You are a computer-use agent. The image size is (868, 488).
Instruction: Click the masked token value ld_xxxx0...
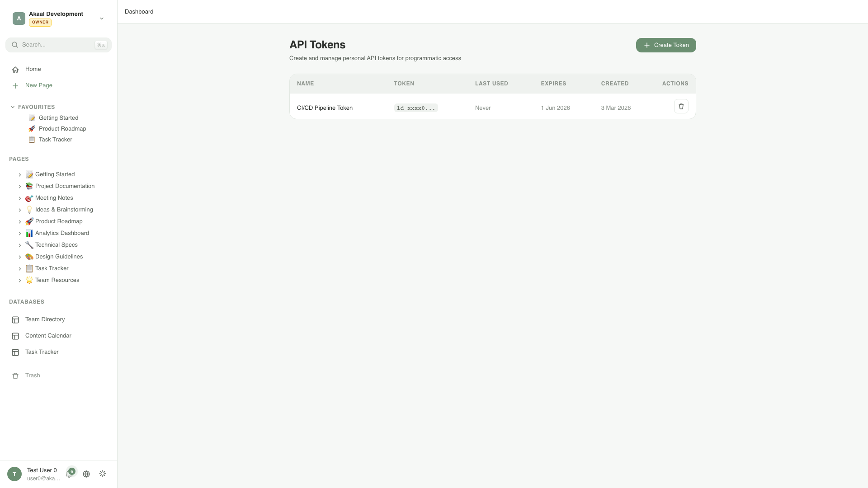(415, 108)
